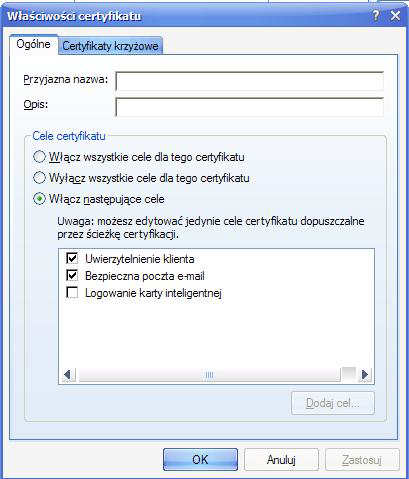Confirm the dialog with OK
Viewport: 409px width, 479px height.
(x=200, y=460)
